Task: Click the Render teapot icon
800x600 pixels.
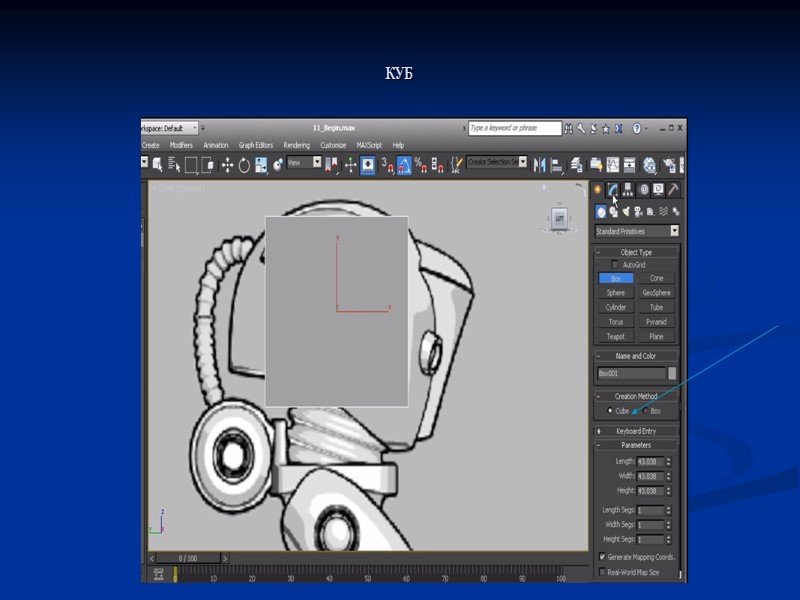Action: pyautogui.click(x=669, y=165)
